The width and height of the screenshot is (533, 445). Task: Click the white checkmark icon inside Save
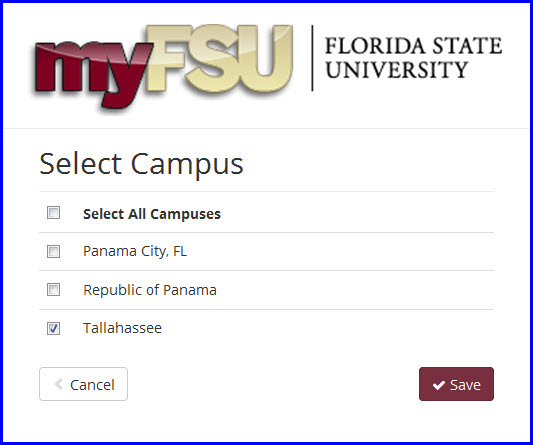tap(439, 385)
